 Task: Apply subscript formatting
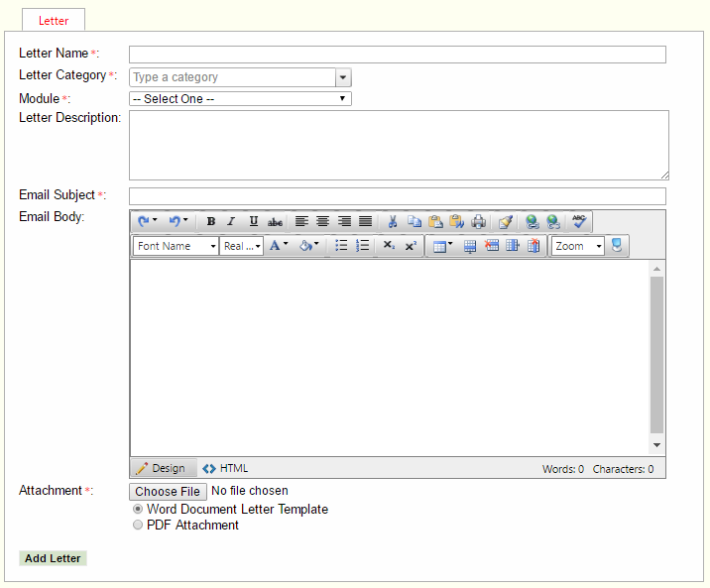[389, 246]
